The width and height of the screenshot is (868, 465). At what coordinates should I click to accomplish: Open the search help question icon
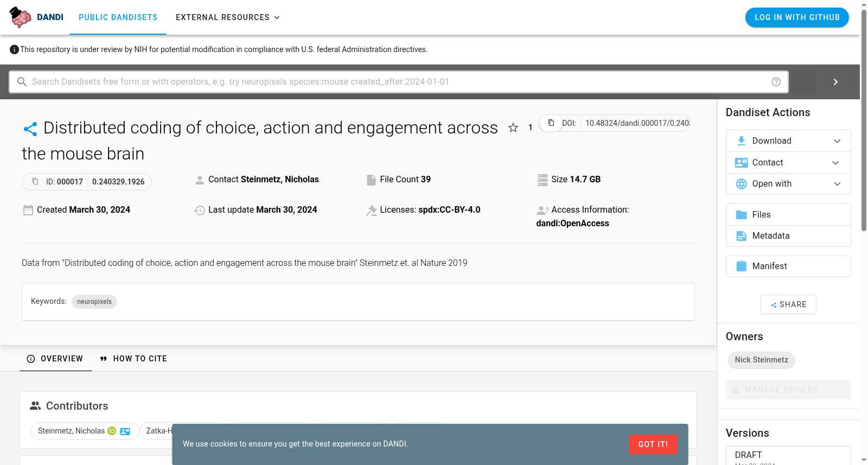[x=776, y=82]
